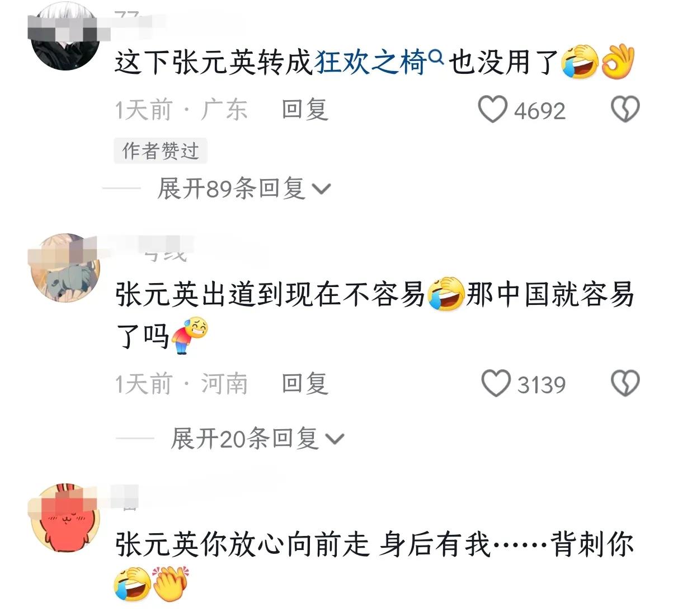
Task: Tap the search magnifier after 狂欢之椅
Action: [x=436, y=56]
